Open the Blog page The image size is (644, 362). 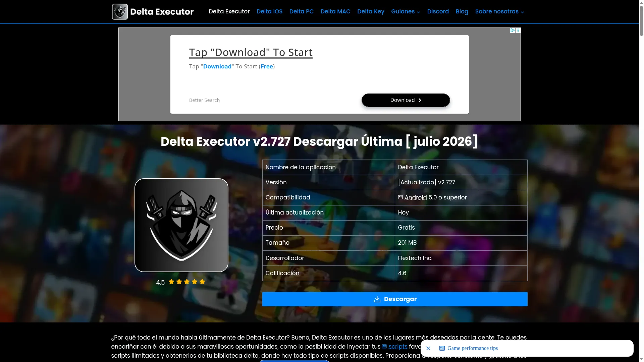(x=462, y=11)
